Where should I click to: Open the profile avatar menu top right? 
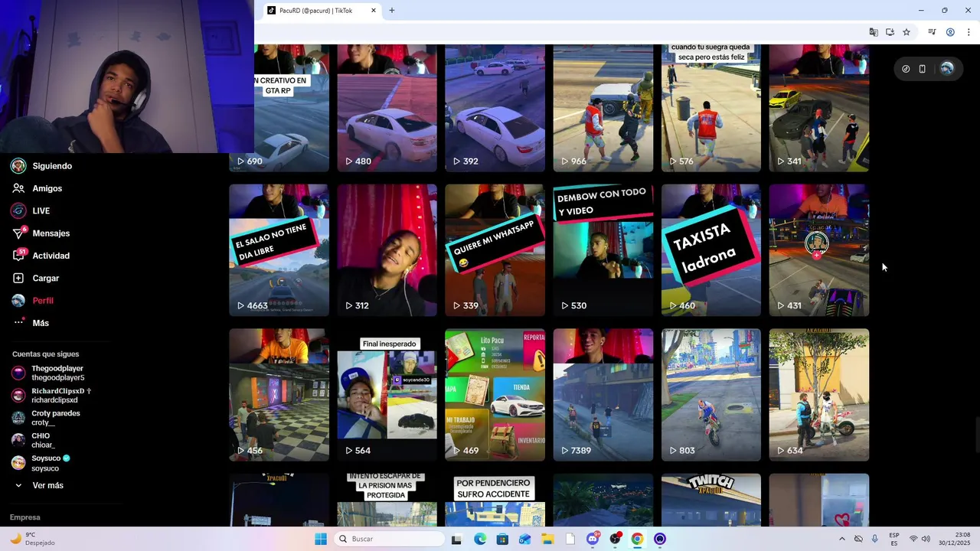pyautogui.click(x=947, y=69)
